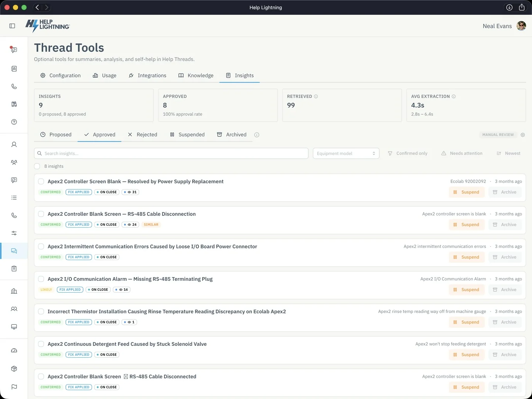Show the Proposed insights tab

tap(56, 134)
